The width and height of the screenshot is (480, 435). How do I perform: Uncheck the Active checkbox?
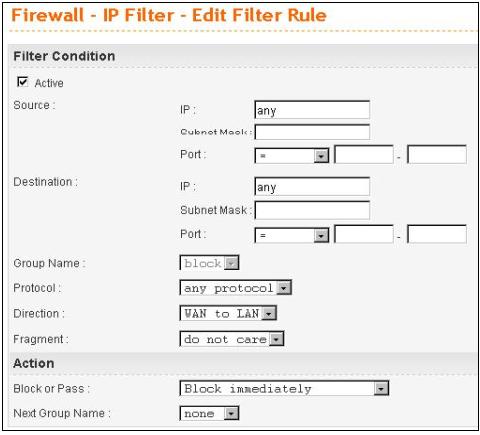tap(22, 82)
